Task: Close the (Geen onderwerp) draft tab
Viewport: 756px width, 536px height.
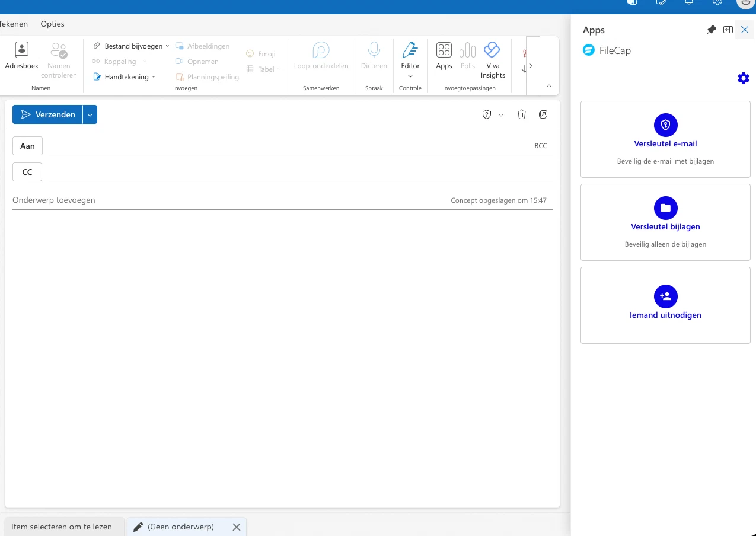Action: pos(237,527)
